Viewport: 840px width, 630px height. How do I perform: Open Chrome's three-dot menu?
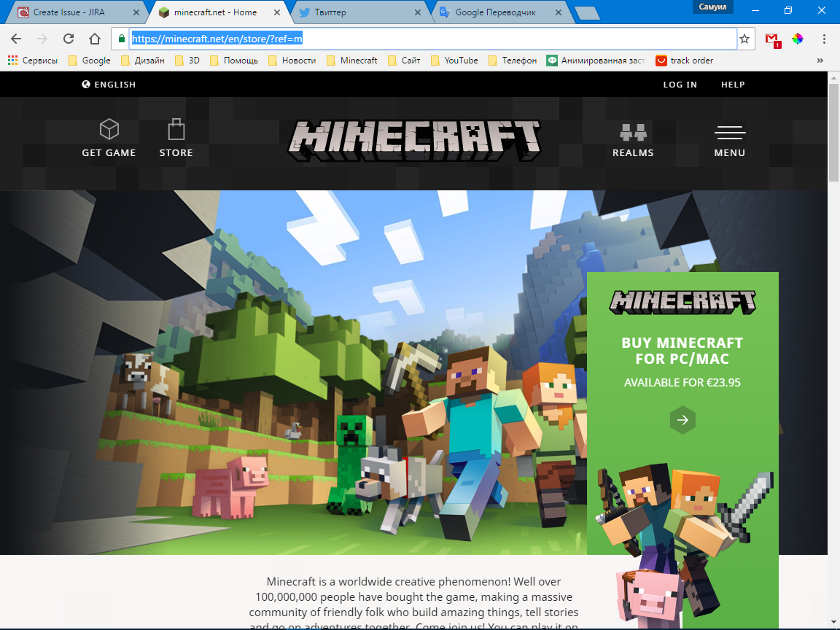(823, 39)
